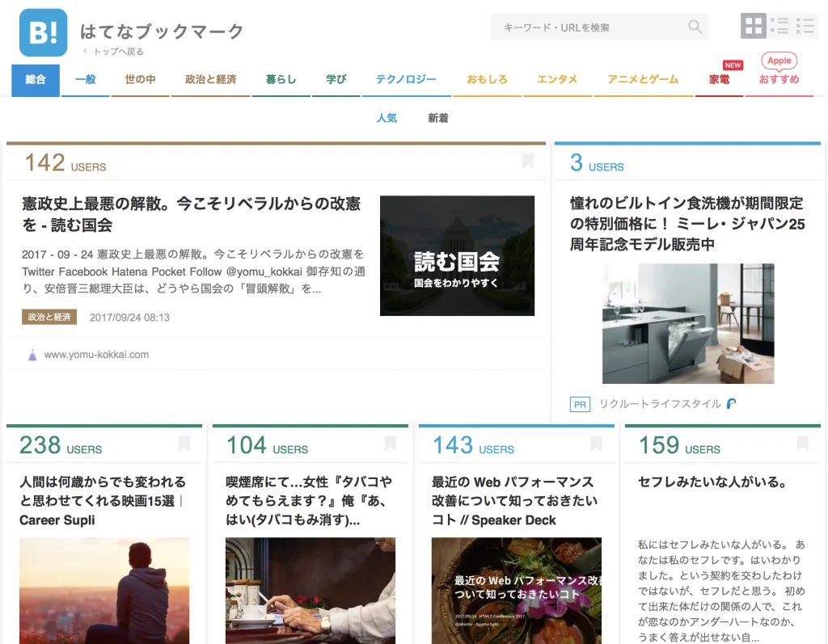The image size is (828, 644).
Task: Open the Career Supli movie article title
Action: [x=103, y=501]
